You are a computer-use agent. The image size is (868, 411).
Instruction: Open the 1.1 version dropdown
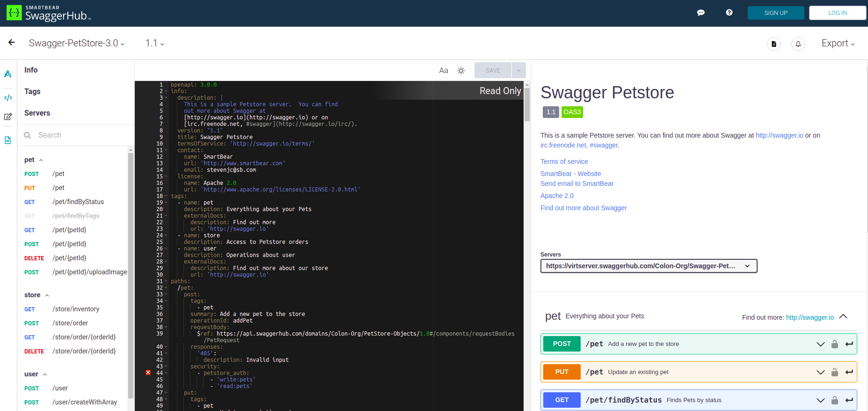[154, 44]
